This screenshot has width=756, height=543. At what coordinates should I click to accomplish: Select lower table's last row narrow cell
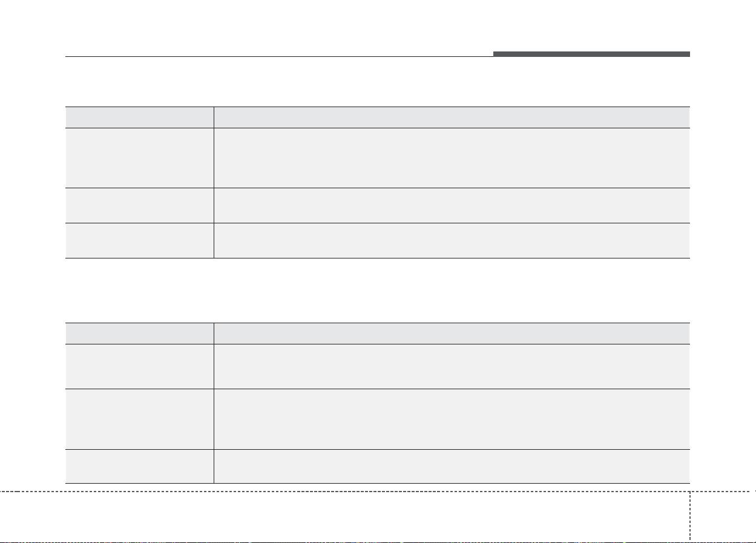[139, 466]
